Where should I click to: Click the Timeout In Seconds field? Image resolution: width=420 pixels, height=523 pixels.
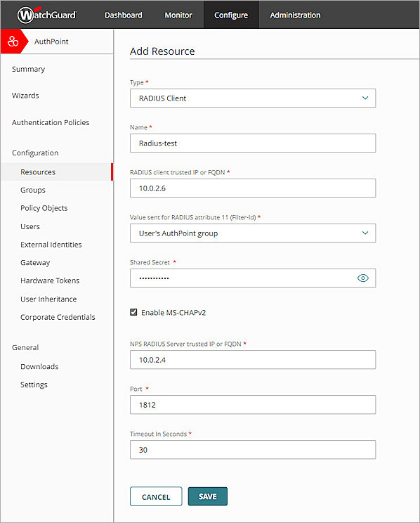tap(253, 450)
